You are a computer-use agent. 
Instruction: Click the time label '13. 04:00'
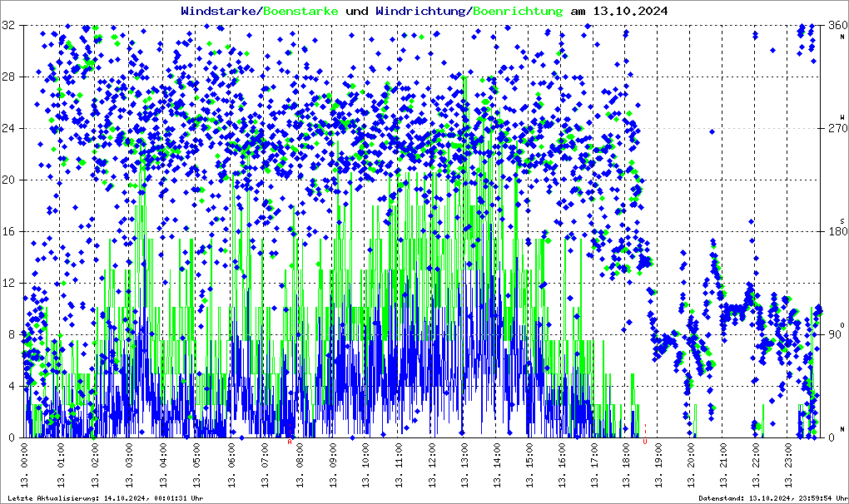tap(163, 465)
